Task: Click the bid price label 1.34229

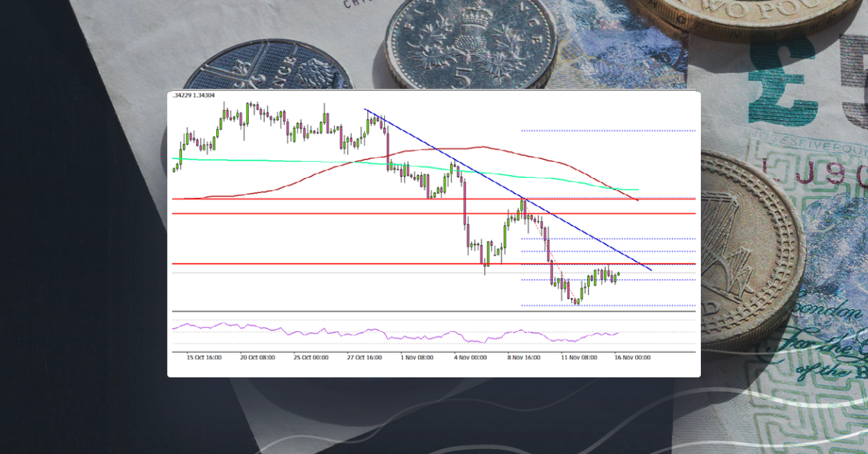Action: click(x=181, y=95)
